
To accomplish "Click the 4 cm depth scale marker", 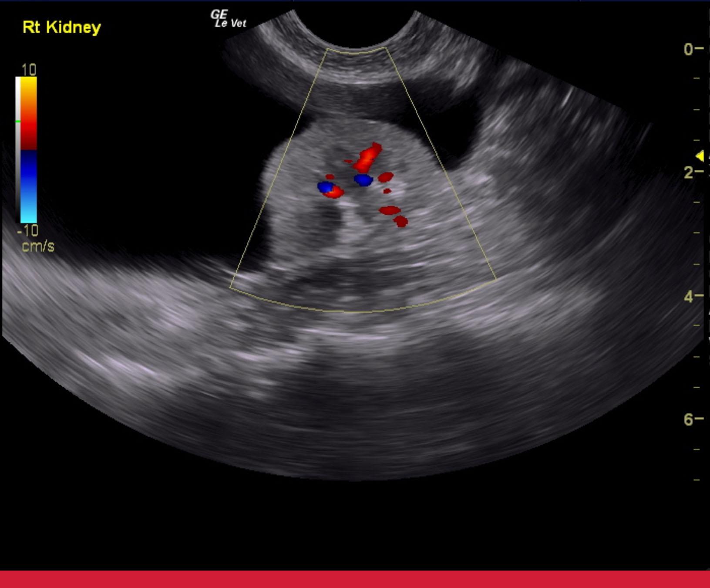I will (689, 296).
